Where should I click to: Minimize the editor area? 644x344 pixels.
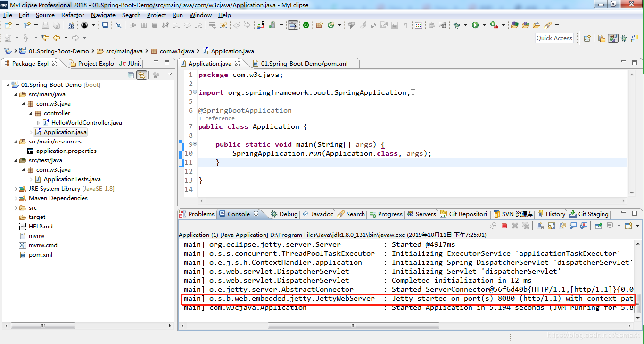(x=624, y=63)
